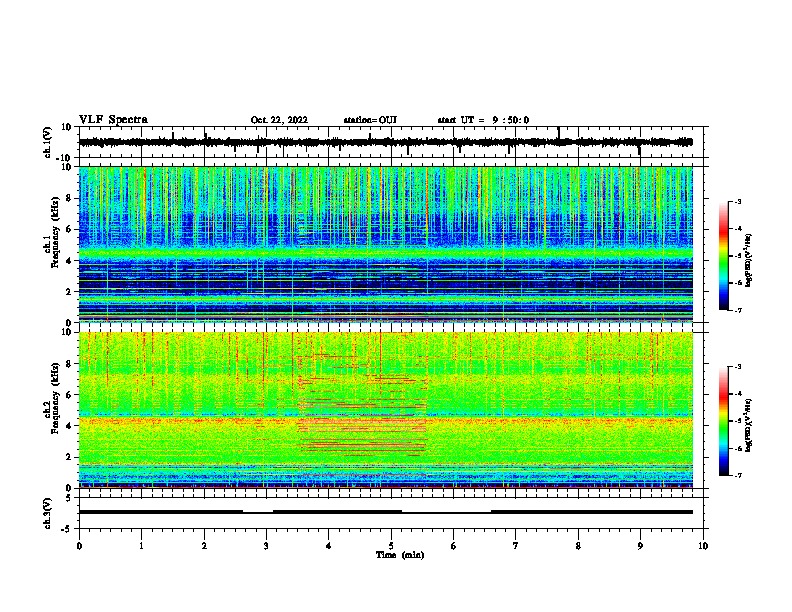The image size is (792, 612).
Task: Click the "start UT = 9 : 50: 0" text
Action: pyautogui.click(x=483, y=120)
